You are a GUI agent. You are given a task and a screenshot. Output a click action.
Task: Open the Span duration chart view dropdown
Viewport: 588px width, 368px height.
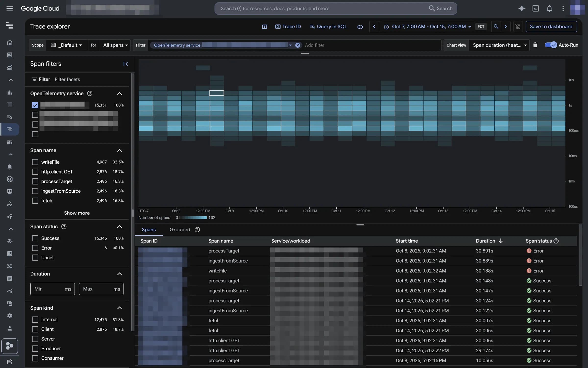[499, 45]
